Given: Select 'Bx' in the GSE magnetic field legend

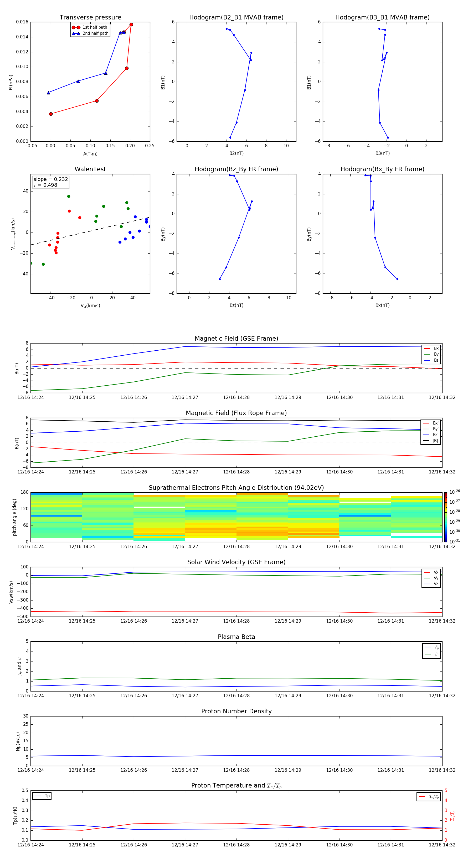Looking at the screenshot, I should (431, 349).
